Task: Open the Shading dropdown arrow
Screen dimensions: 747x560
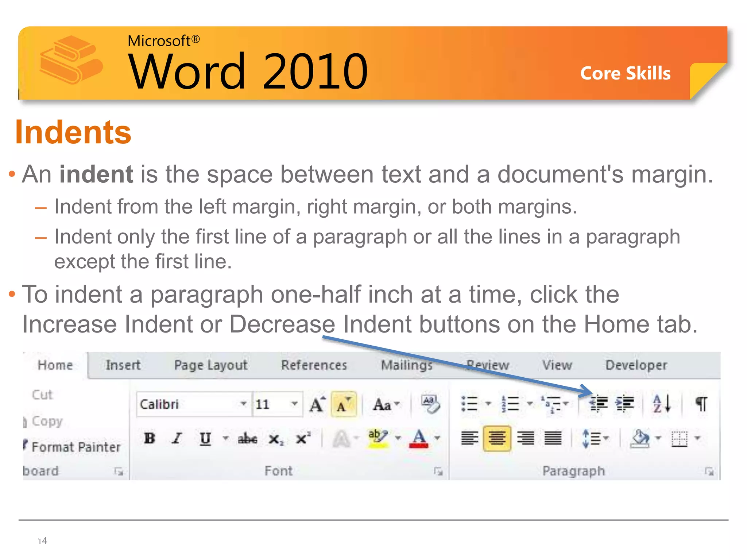Action: (x=658, y=438)
